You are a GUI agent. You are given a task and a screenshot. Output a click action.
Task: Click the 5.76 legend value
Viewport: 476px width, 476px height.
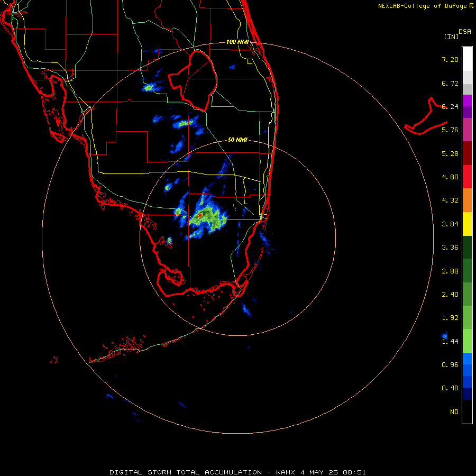tap(450, 130)
